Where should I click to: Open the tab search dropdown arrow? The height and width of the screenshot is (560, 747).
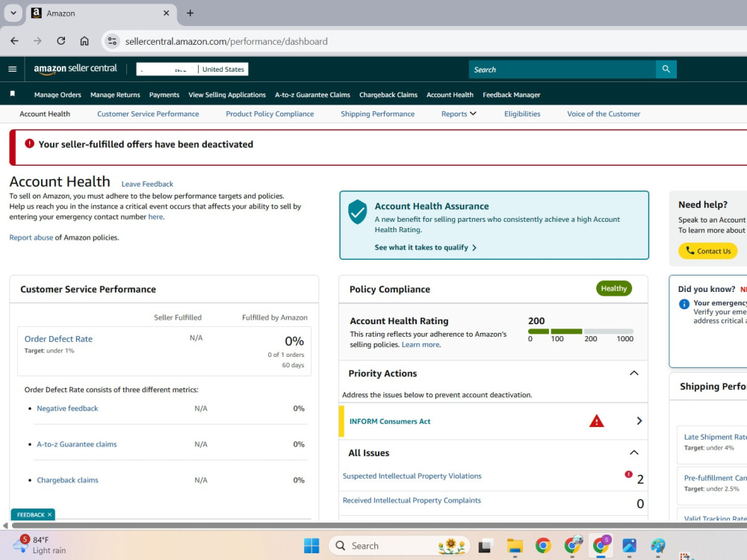tap(13, 13)
